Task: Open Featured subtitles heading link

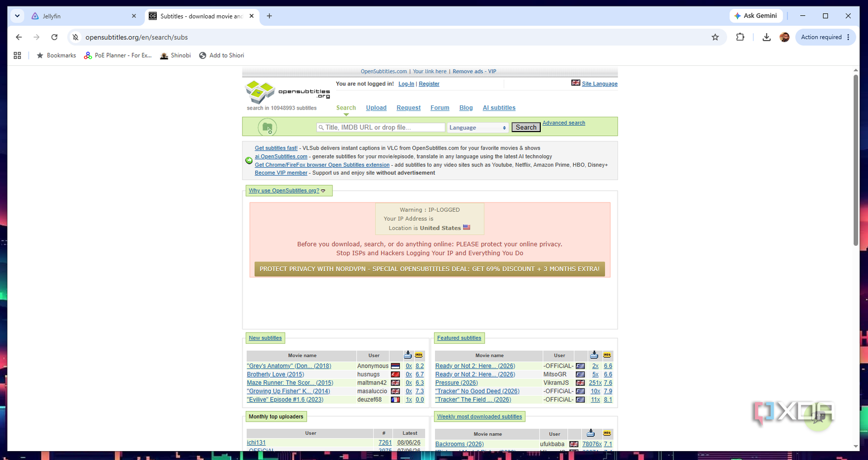Action: 459,338
